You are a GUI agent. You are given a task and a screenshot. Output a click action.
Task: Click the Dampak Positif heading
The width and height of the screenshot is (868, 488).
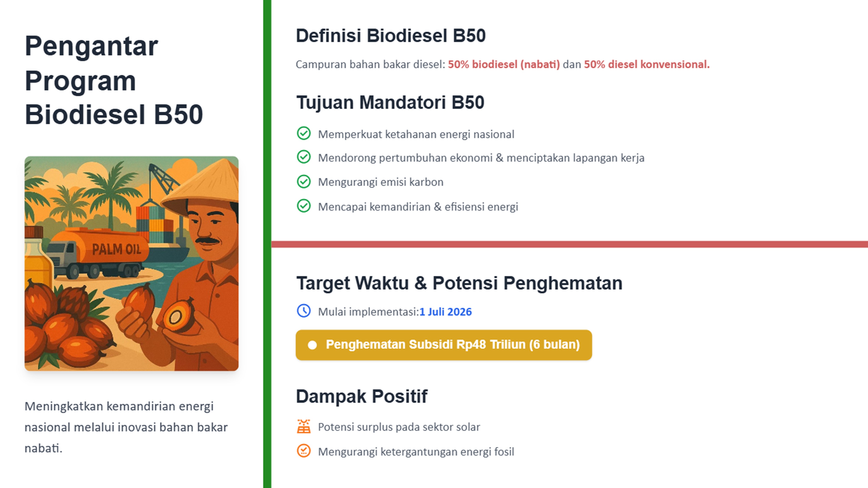pos(362,396)
